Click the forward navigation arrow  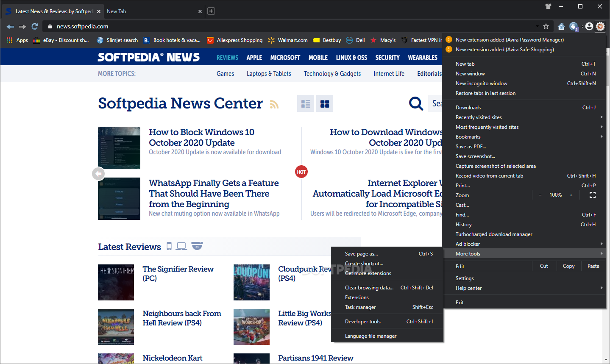coord(22,26)
